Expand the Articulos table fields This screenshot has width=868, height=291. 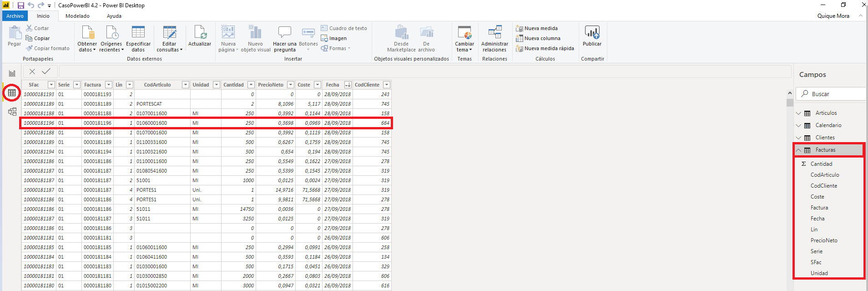(x=798, y=113)
